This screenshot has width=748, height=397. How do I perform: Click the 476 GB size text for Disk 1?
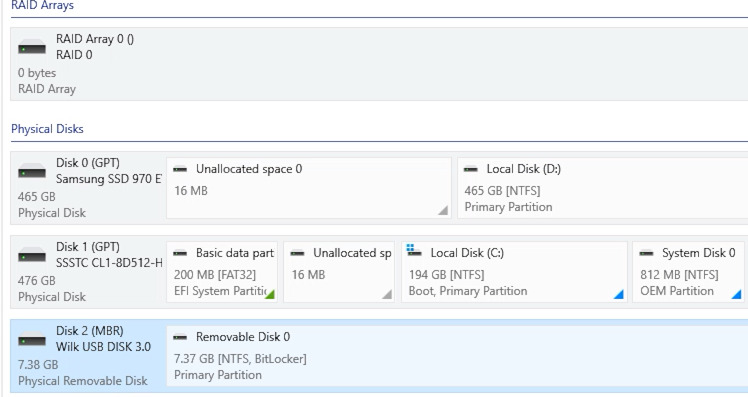coord(37,281)
